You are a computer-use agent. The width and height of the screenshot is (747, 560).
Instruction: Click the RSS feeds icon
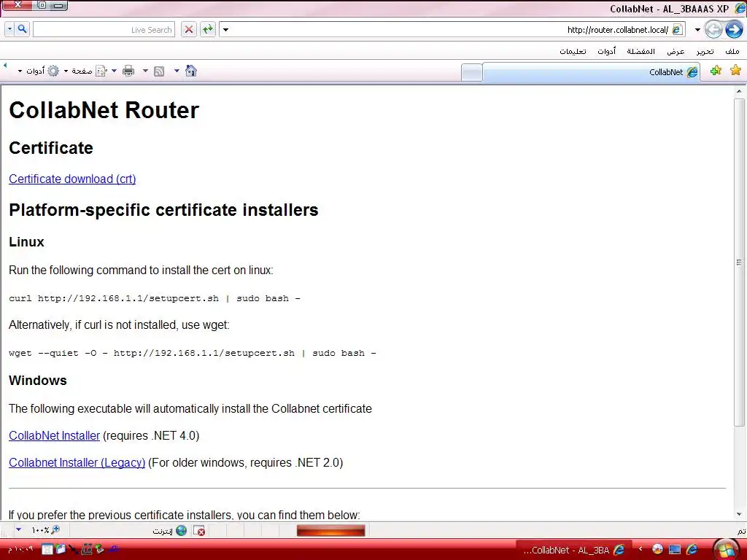pos(159,71)
